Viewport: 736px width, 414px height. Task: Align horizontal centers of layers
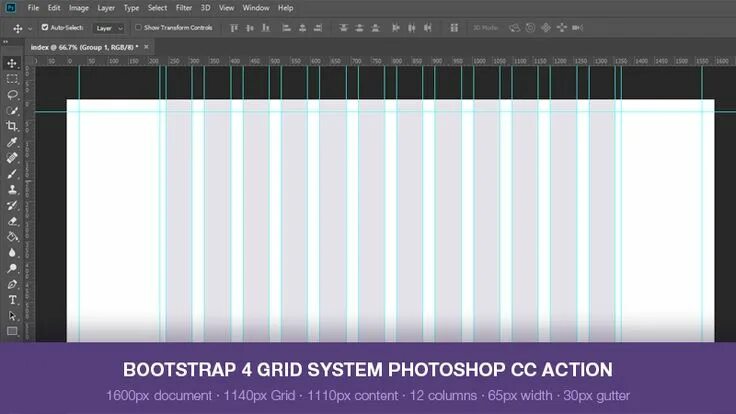302,28
